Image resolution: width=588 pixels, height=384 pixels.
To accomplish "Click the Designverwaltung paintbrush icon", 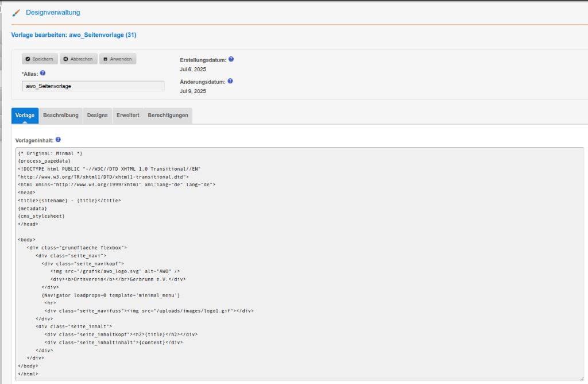I will point(16,13).
